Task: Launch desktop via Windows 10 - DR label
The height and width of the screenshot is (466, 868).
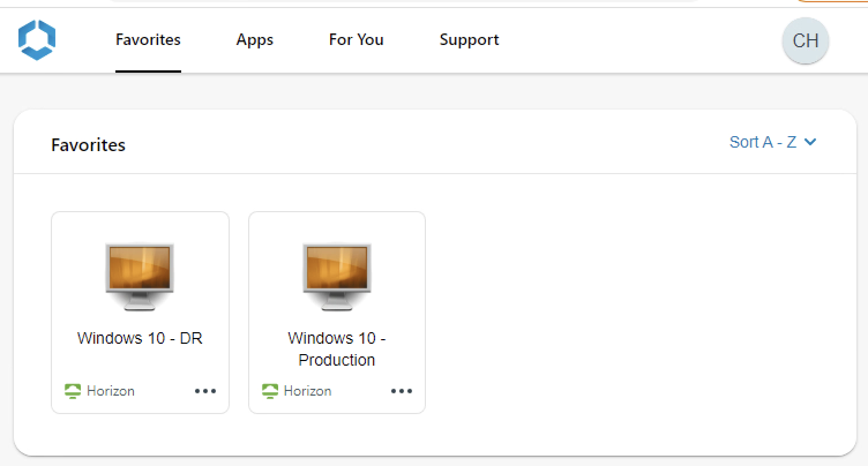Action: click(x=140, y=338)
